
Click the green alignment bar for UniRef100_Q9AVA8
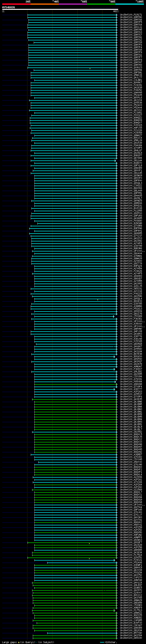tap(76, 384)
